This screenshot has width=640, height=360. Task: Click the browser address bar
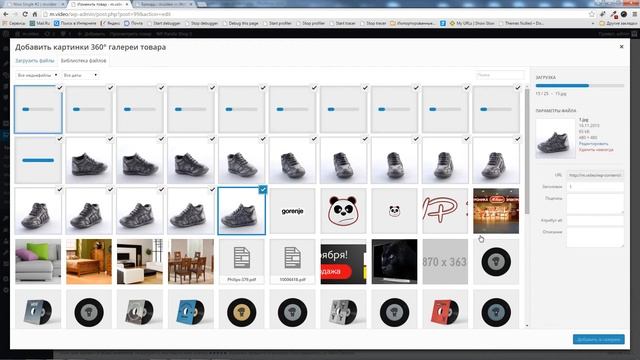tap(314, 14)
